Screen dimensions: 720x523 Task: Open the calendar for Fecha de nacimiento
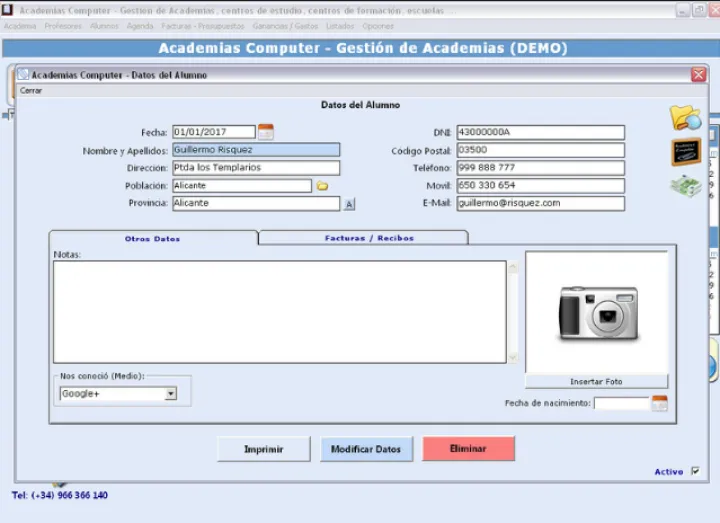[x=659, y=404]
